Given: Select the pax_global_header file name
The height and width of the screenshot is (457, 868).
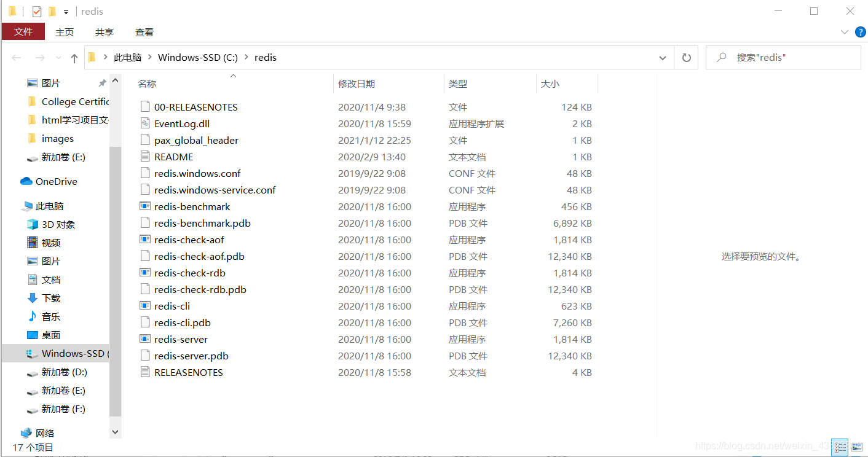Looking at the screenshot, I should coord(196,140).
